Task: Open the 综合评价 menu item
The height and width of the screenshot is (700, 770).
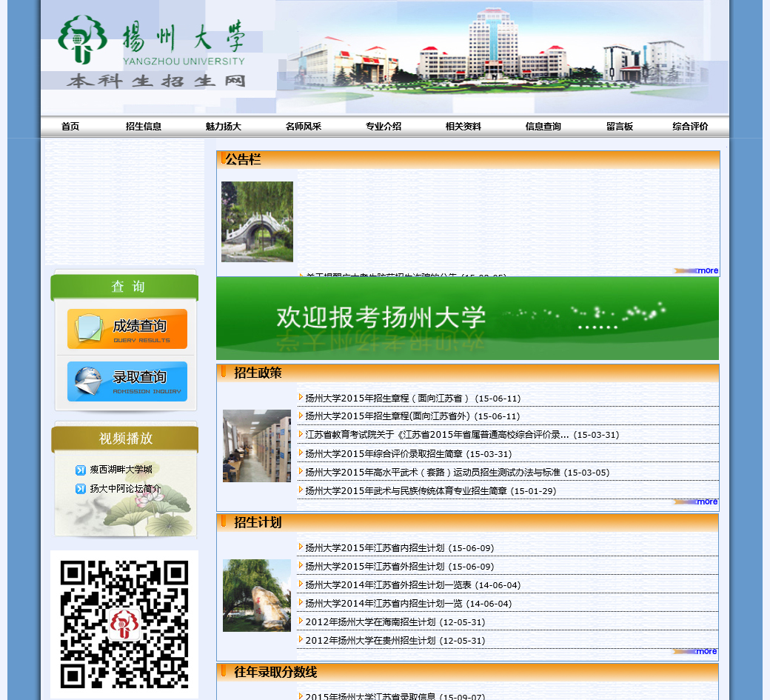Action: coord(690,126)
